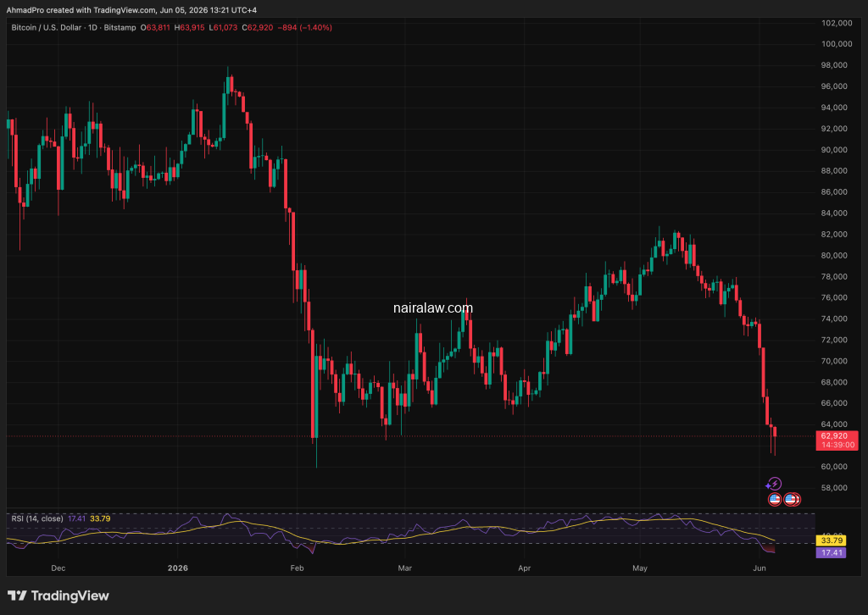Click the Jun label on the time axis
Screen dimensions: 868x615
(759, 568)
